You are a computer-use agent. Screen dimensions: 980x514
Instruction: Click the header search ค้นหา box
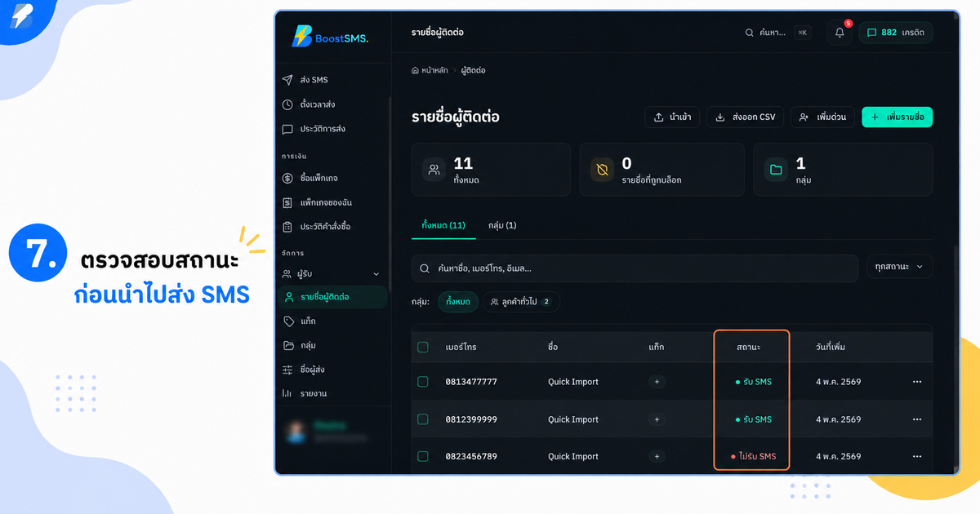click(777, 33)
